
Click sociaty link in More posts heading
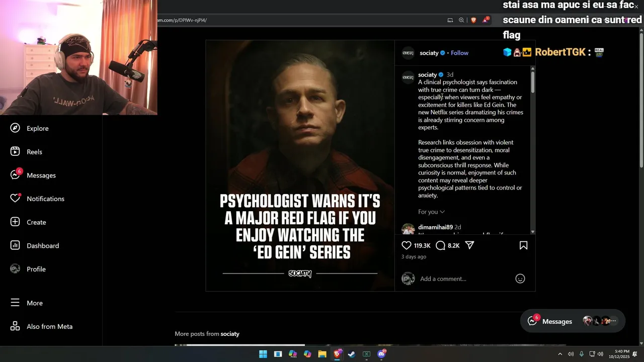coord(230,334)
